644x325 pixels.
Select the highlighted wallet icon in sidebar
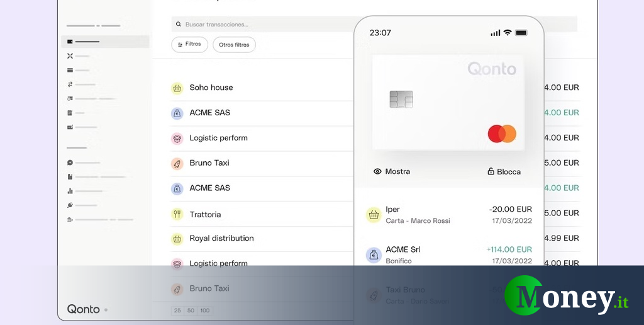click(x=70, y=42)
